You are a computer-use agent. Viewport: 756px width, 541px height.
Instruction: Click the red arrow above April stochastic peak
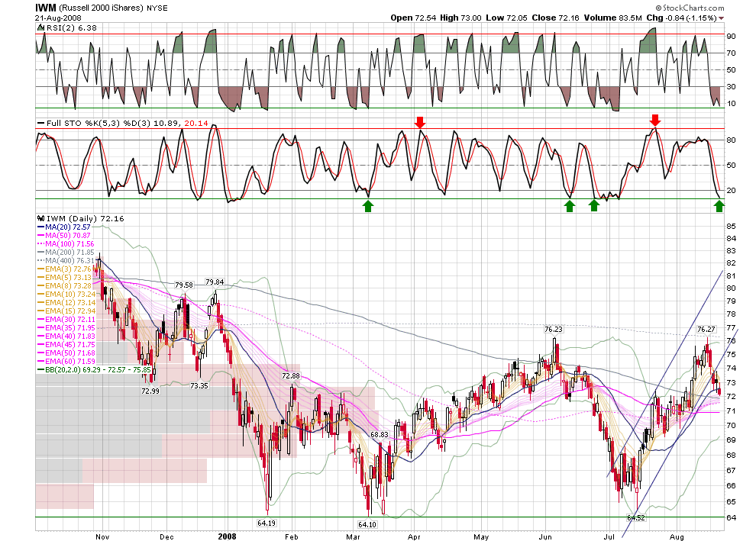(x=420, y=122)
